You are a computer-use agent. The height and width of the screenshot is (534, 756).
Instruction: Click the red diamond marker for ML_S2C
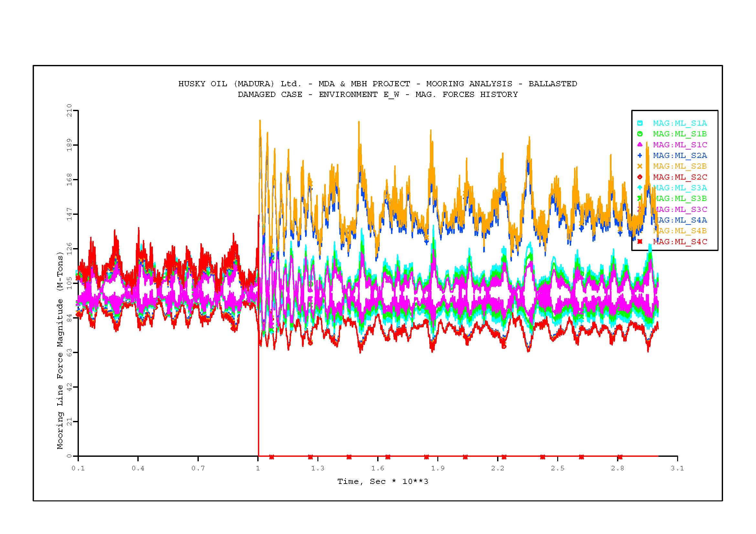click(639, 177)
